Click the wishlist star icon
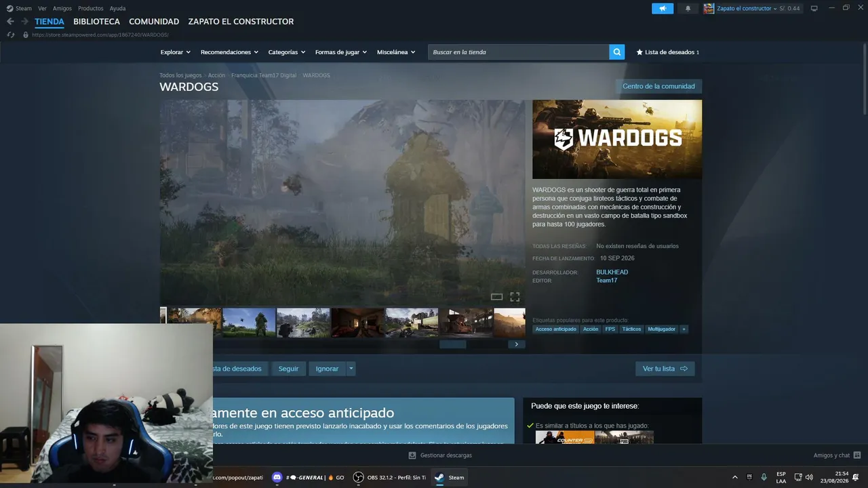The height and width of the screenshot is (488, 868). coord(639,52)
